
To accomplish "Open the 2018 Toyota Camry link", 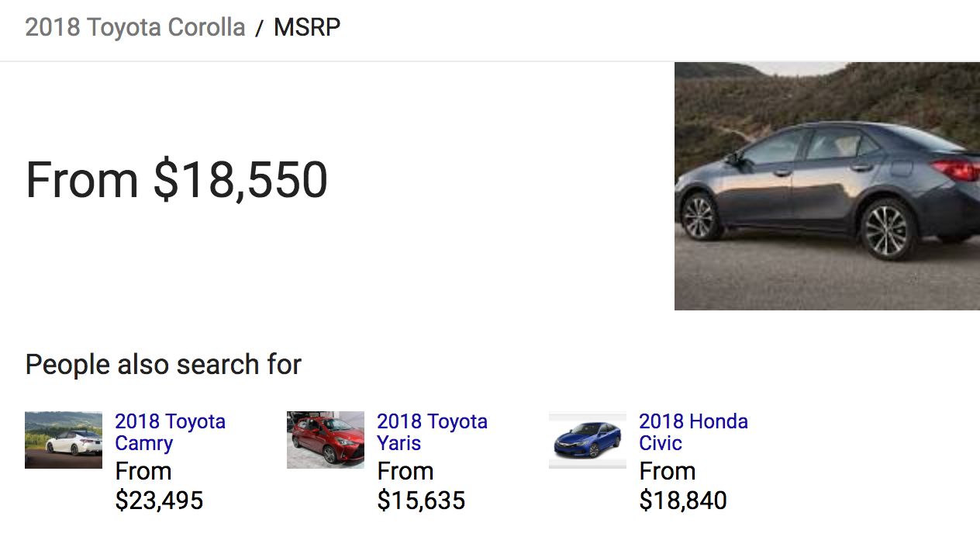I will tap(170, 432).
